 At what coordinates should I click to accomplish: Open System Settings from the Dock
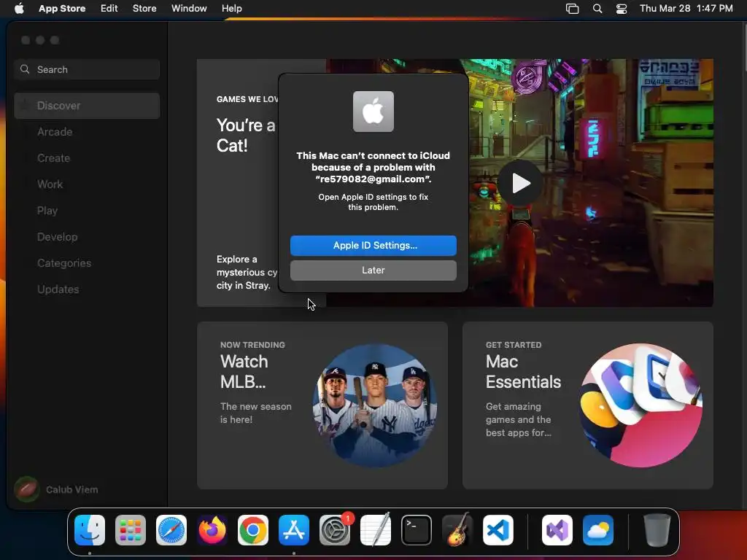[x=335, y=530]
